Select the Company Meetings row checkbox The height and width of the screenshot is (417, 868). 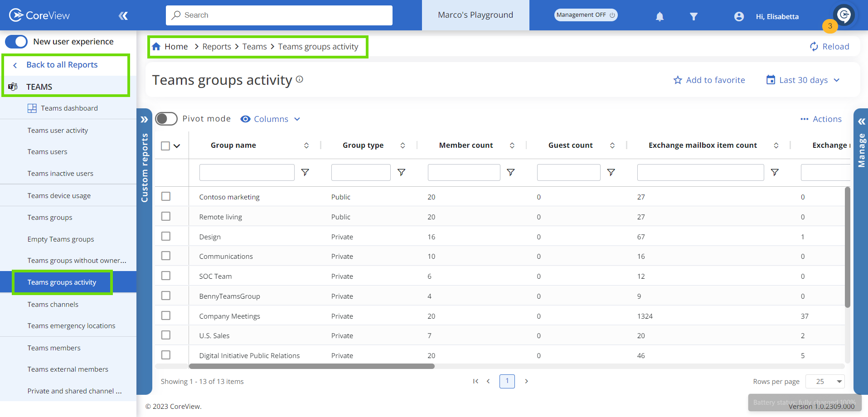[x=166, y=315]
